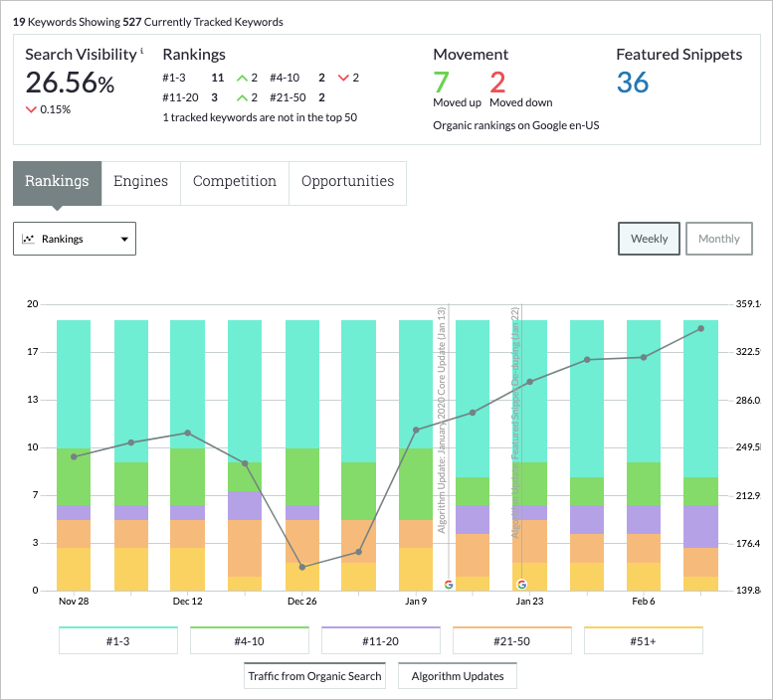The height and width of the screenshot is (700, 773).
Task: Select the Opportunities tab
Action: pyautogui.click(x=347, y=182)
